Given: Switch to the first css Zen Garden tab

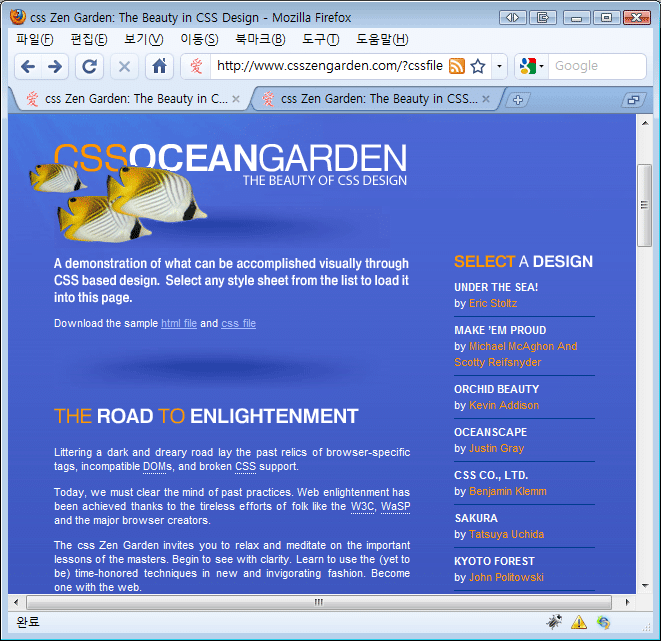Looking at the screenshot, I should [129, 99].
